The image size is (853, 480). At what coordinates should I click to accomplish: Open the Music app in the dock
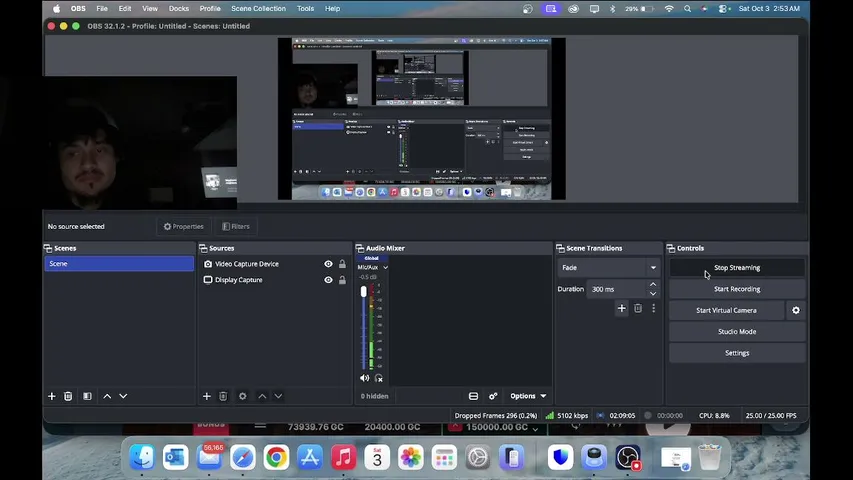point(343,457)
